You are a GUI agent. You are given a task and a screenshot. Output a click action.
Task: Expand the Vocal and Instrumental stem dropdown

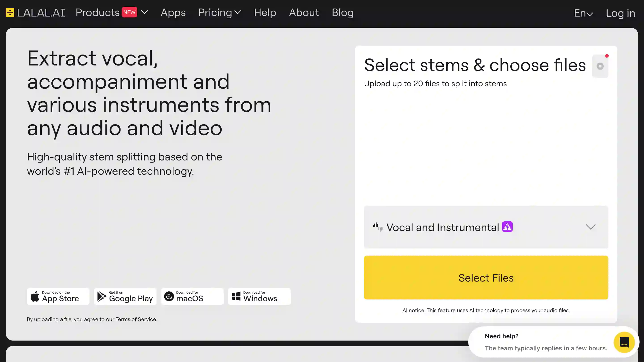click(x=591, y=227)
